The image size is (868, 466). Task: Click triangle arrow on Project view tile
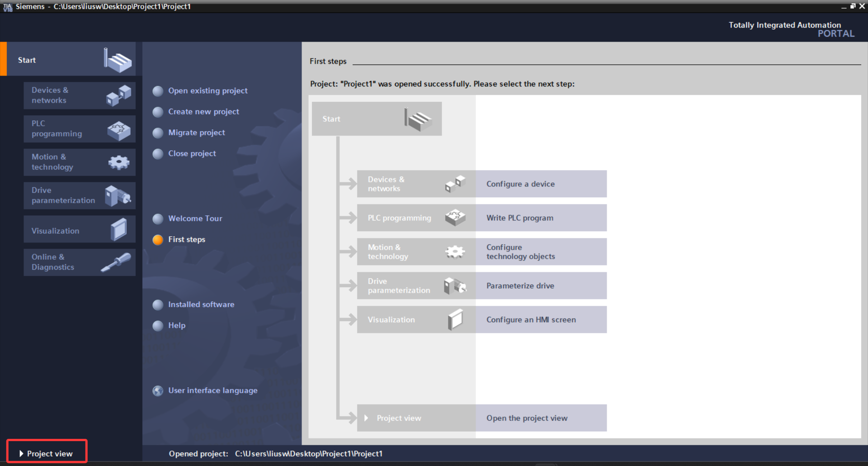pos(366,418)
